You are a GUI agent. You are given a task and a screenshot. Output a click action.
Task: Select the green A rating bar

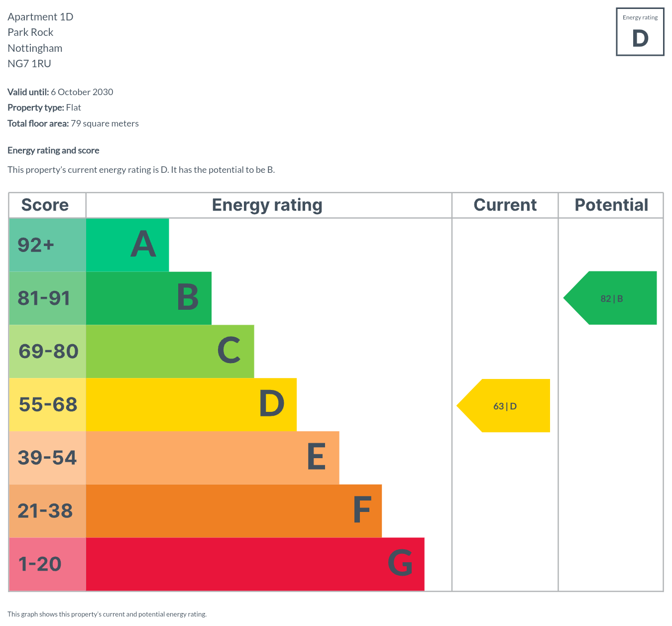[x=127, y=245]
